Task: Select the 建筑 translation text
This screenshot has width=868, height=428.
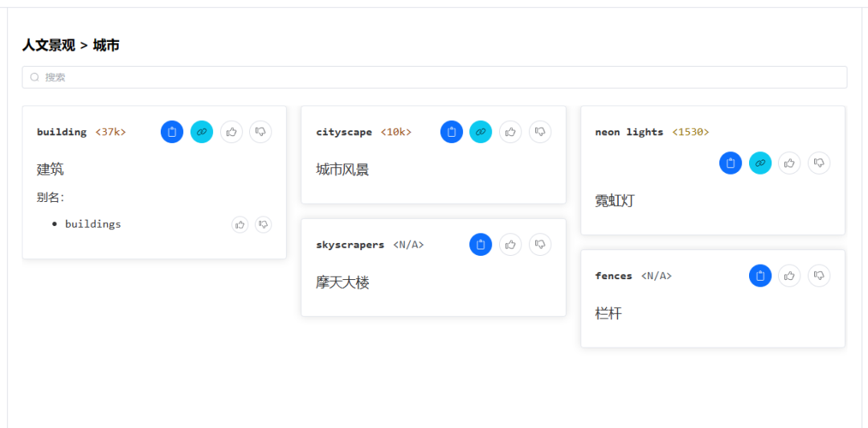Action: pos(51,169)
